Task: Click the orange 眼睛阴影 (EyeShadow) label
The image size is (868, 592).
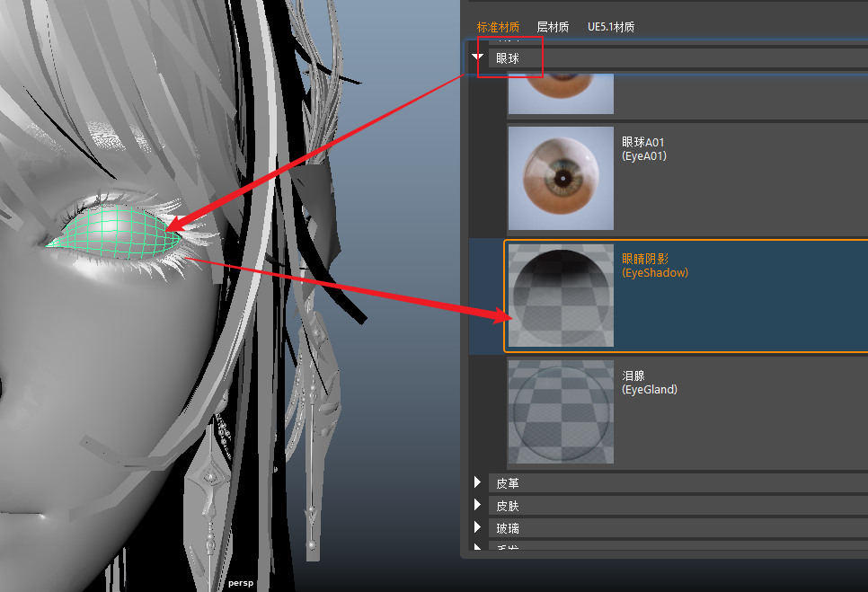Action: (655, 266)
